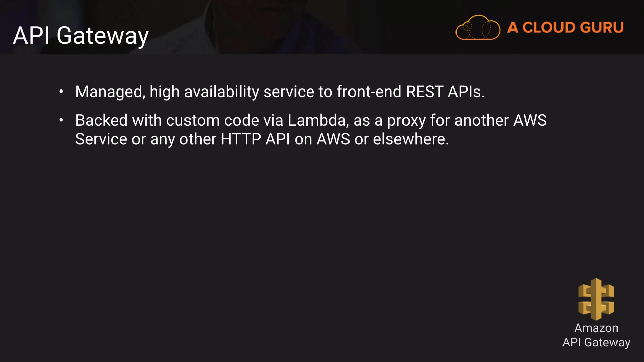
Task: Select the word Managed in first bullet
Action: pyautogui.click(x=110, y=92)
